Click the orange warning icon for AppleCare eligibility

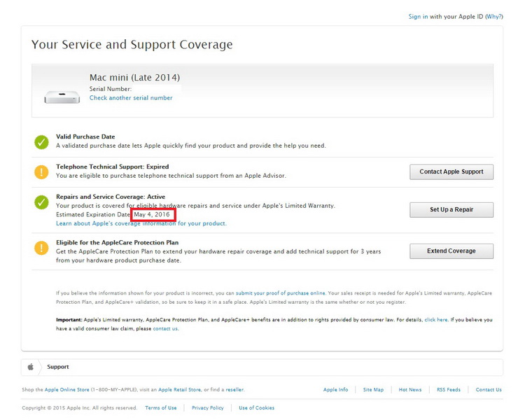pyautogui.click(x=42, y=246)
